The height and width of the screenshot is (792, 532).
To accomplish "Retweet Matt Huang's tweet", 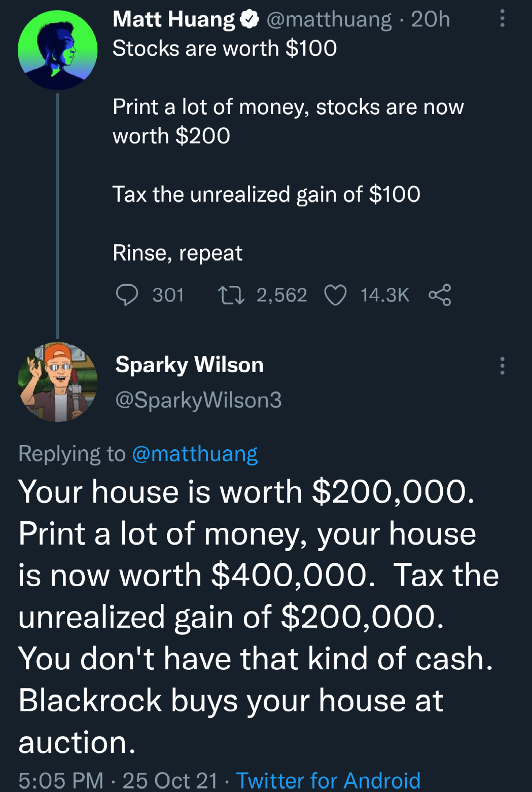I will [231, 295].
